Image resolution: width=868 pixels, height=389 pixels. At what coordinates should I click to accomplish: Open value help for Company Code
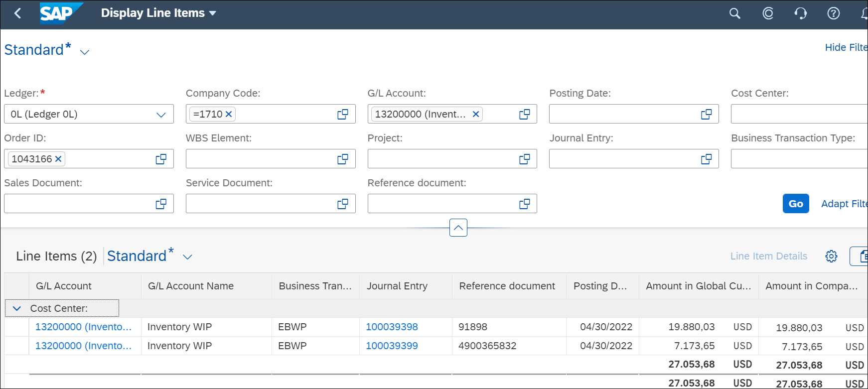pyautogui.click(x=343, y=114)
